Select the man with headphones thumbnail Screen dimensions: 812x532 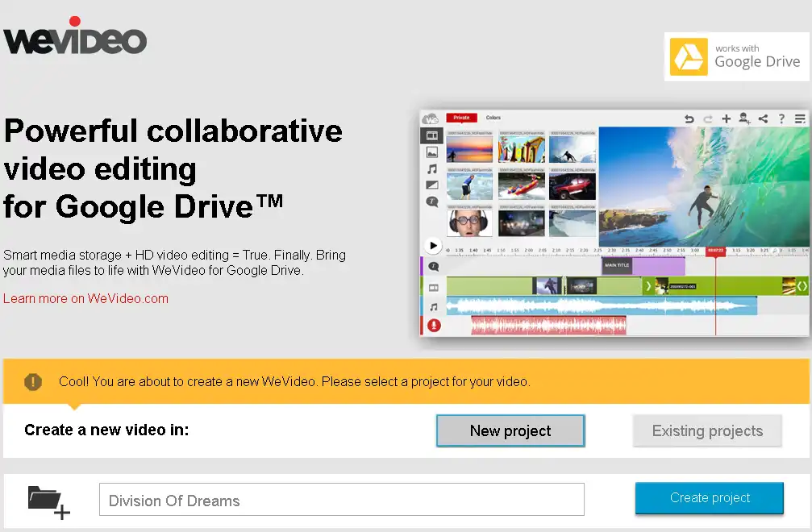pos(469,223)
